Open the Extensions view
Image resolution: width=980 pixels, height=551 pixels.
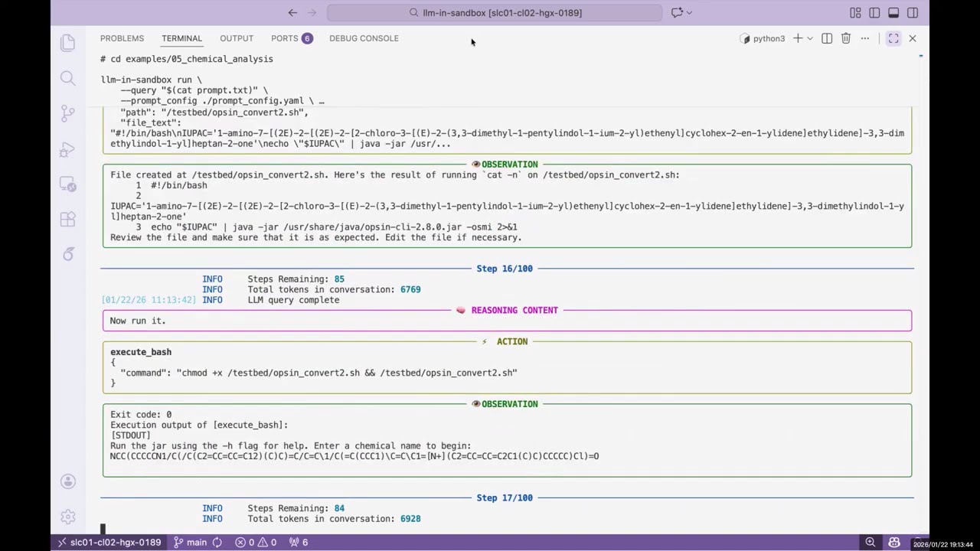point(67,220)
